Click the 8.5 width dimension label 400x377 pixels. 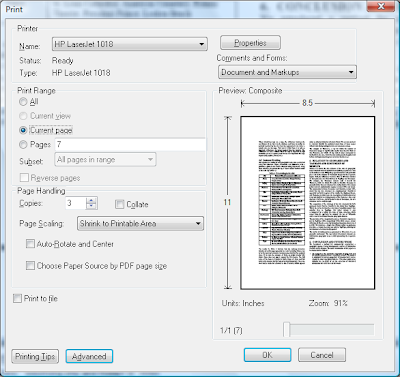click(x=307, y=103)
